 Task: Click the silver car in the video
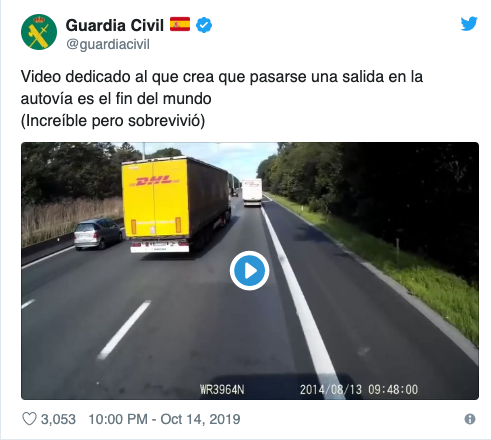point(98,234)
